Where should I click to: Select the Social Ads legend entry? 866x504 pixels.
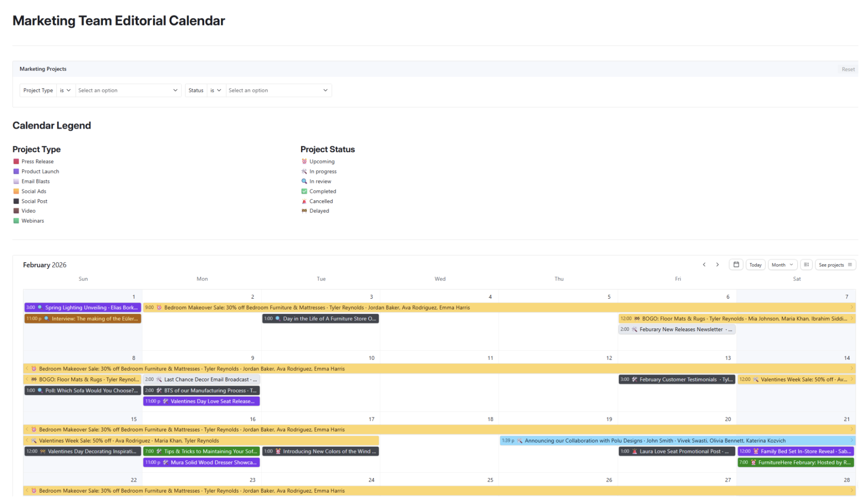click(34, 191)
